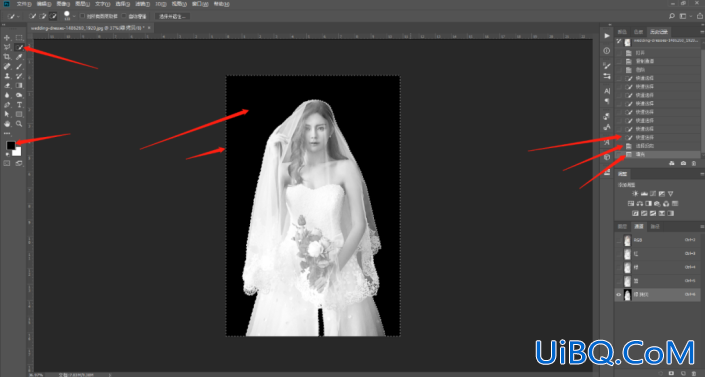Viewport: 705px width, 377px height.
Task: Click the foreground black color swatch
Action: [10, 145]
